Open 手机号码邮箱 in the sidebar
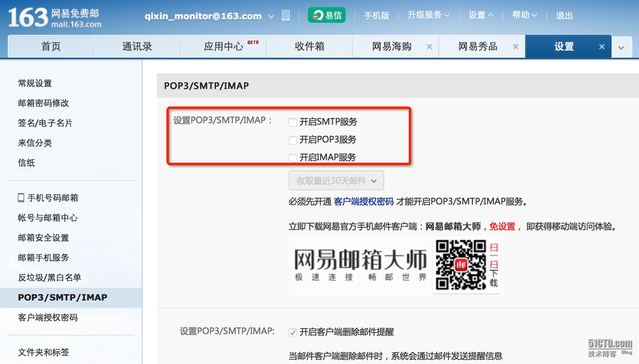This screenshot has height=364, width=639. [48, 198]
